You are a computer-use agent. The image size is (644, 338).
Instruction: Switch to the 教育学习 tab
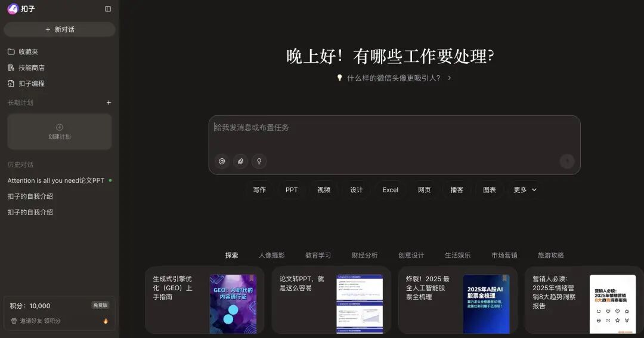(x=318, y=255)
